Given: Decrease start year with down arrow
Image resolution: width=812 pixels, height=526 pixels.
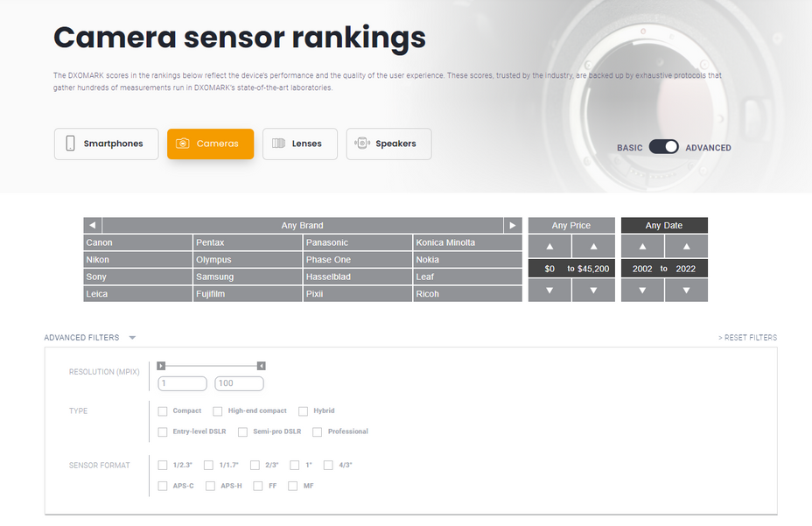Looking at the screenshot, I should [642, 291].
